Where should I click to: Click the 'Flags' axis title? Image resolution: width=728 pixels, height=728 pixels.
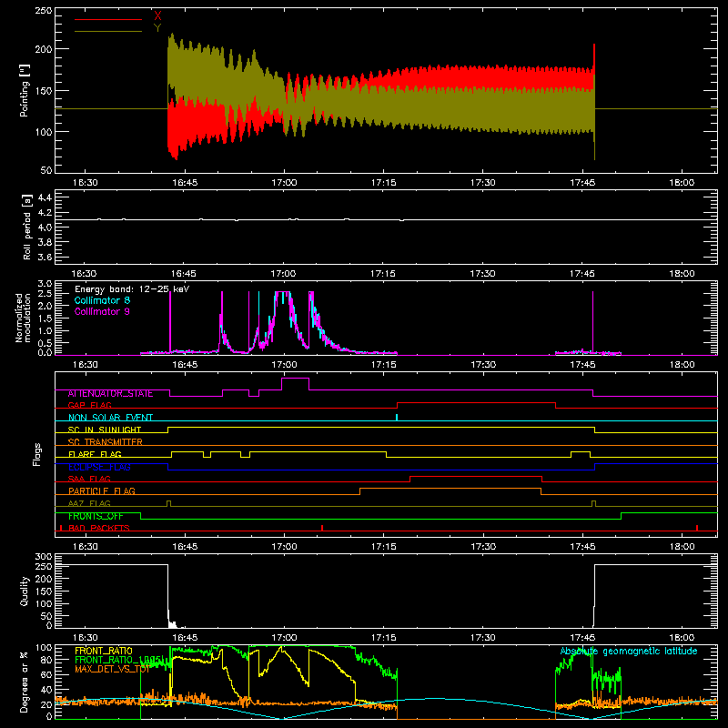[37, 454]
